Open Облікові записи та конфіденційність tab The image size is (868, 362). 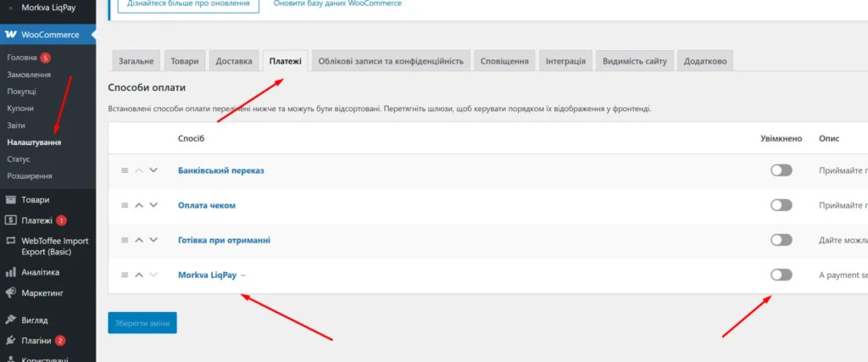click(x=391, y=61)
